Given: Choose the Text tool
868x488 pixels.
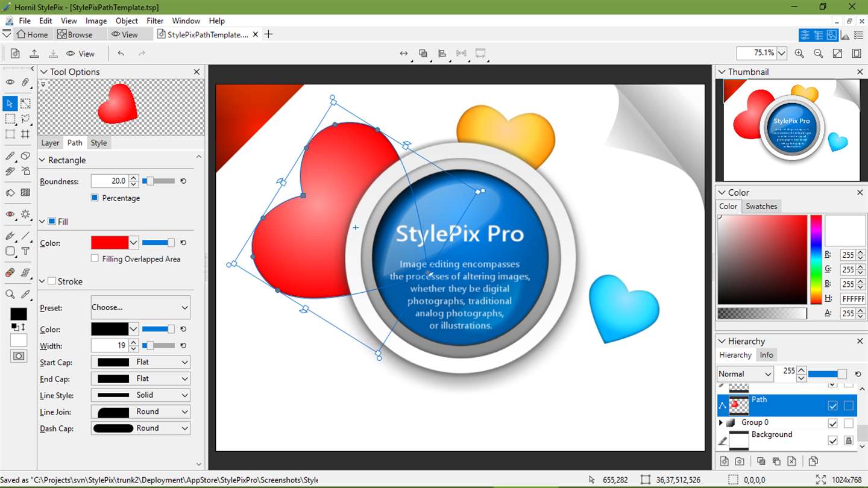Looking at the screenshot, I should [25, 251].
